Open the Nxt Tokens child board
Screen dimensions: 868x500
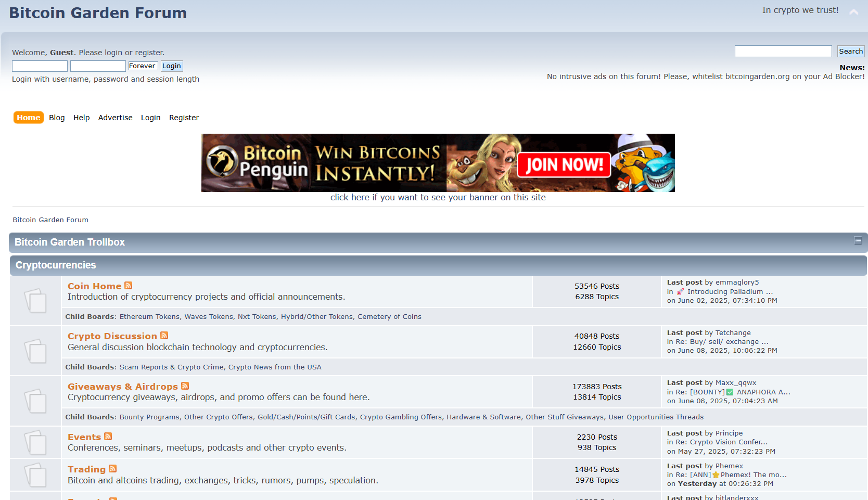click(257, 317)
